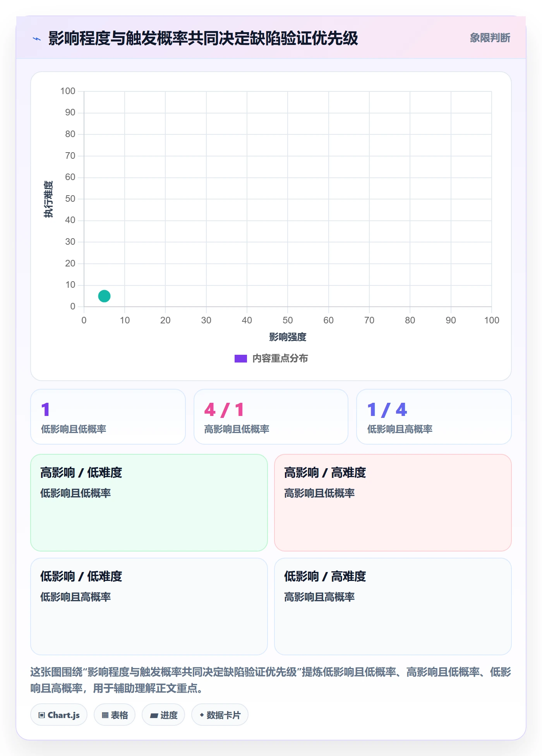Open the 低影响 / 低难度 quadrant card
Viewport: 542px width, 756px height.
click(149, 606)
